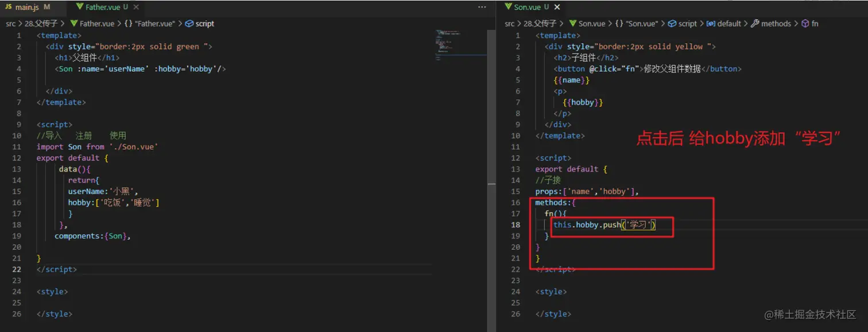The height and width of the screenshot is (332, 868).
Task: Click 'export default {' in Son.vue
Action: click(x=571, y=169)
